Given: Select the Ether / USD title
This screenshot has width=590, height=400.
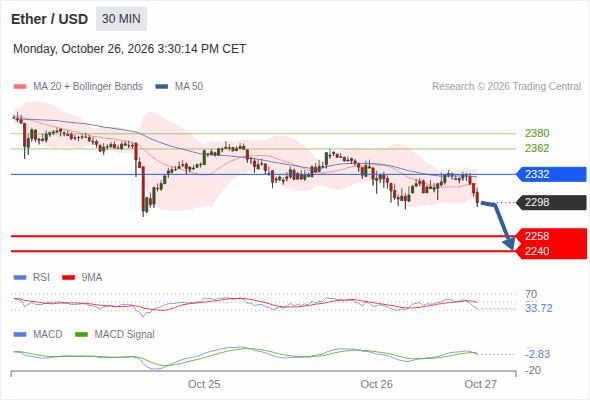Looking at the screenshot, I should click(49, 19).
